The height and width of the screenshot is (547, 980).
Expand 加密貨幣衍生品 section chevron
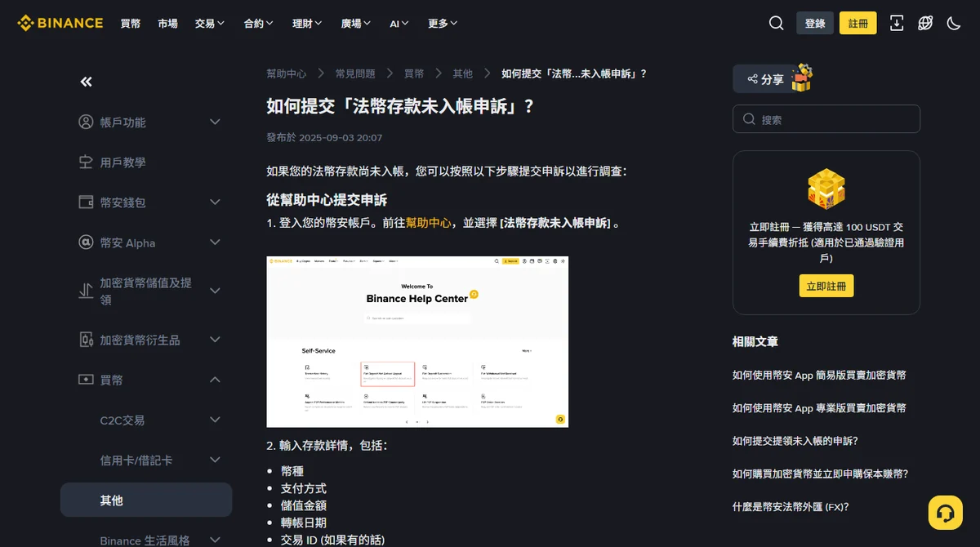point(215,339)
